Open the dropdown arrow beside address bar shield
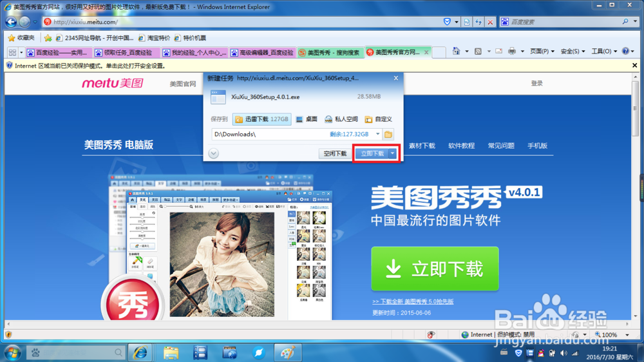 (457, 22)
